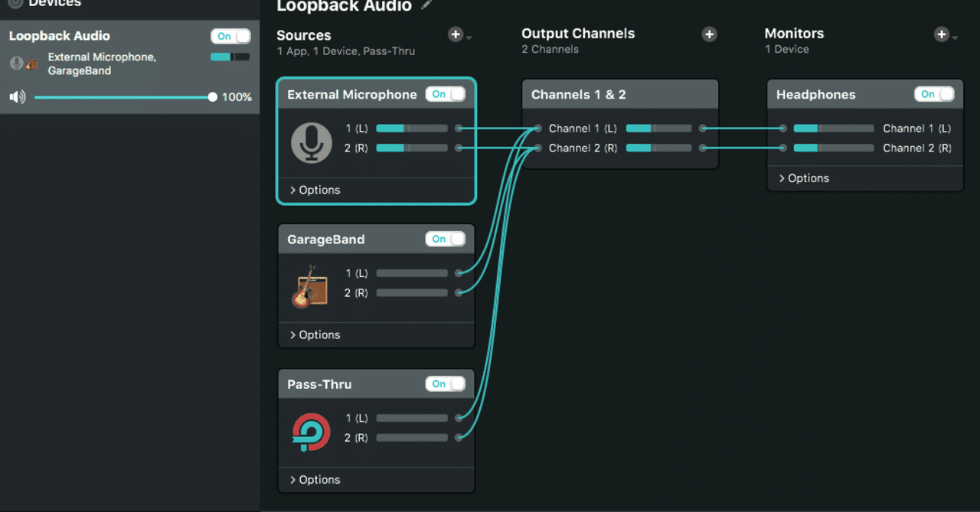Add a new output channel with plus
The width and height of the screenshot is (980, 512).
click(710, 34)
